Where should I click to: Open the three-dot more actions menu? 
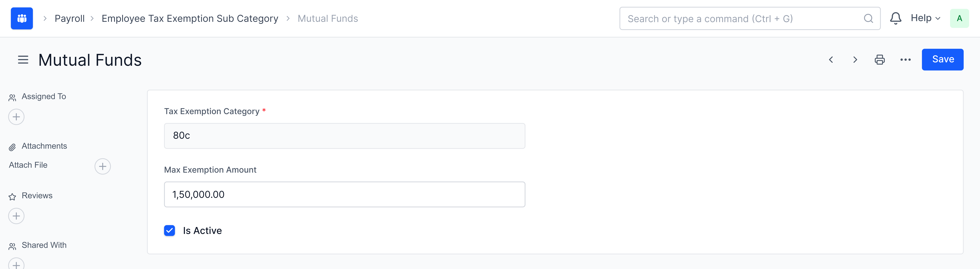coord(905,60)
